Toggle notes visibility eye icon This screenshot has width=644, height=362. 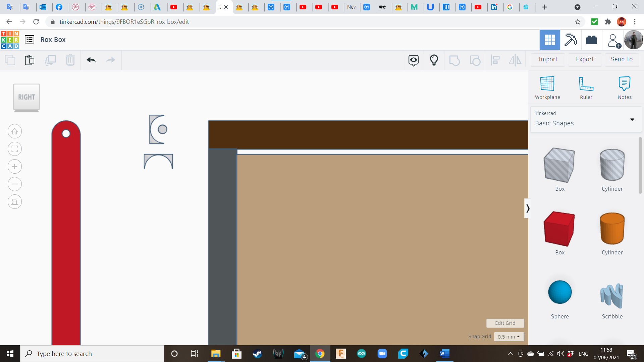point(414,60)
